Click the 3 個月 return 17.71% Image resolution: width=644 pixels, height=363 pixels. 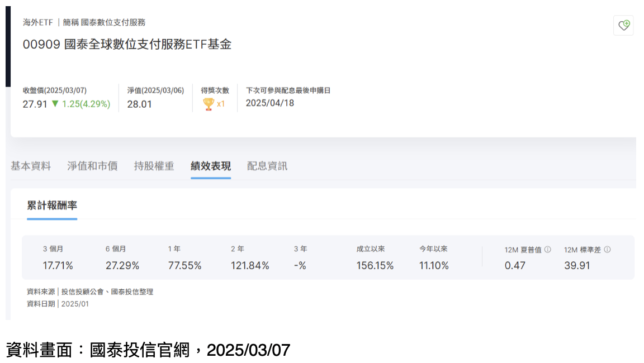click(58, 266)
